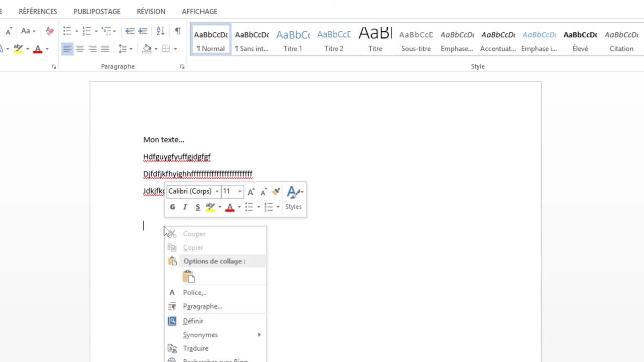Click the sort A-Z icon in ribbon
The image size is (644, 362).
(x=160, y=31)
